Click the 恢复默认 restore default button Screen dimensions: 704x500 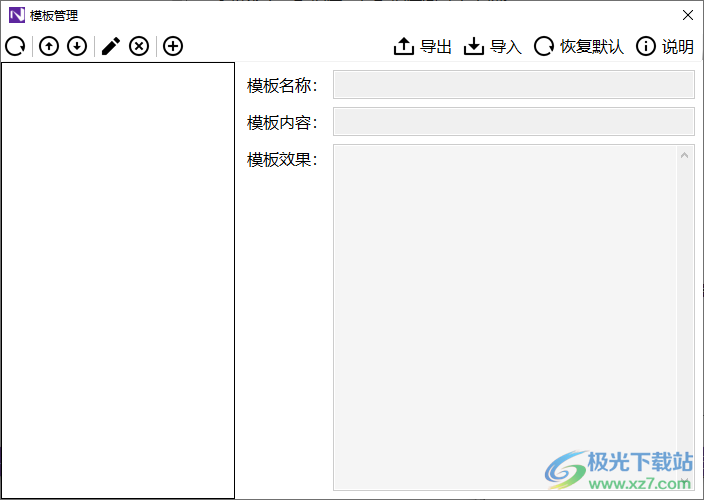point(579,46)
